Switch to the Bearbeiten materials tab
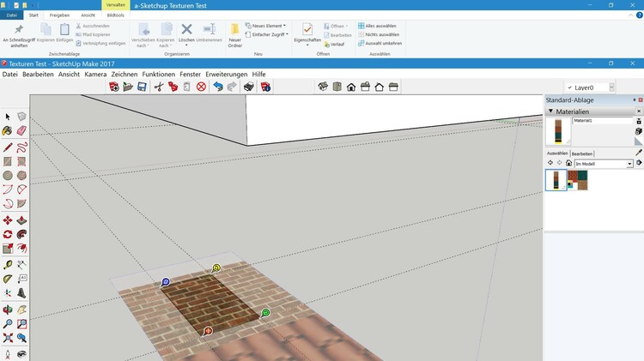This screenshot has height=361, width=644. tap(582, 153)
